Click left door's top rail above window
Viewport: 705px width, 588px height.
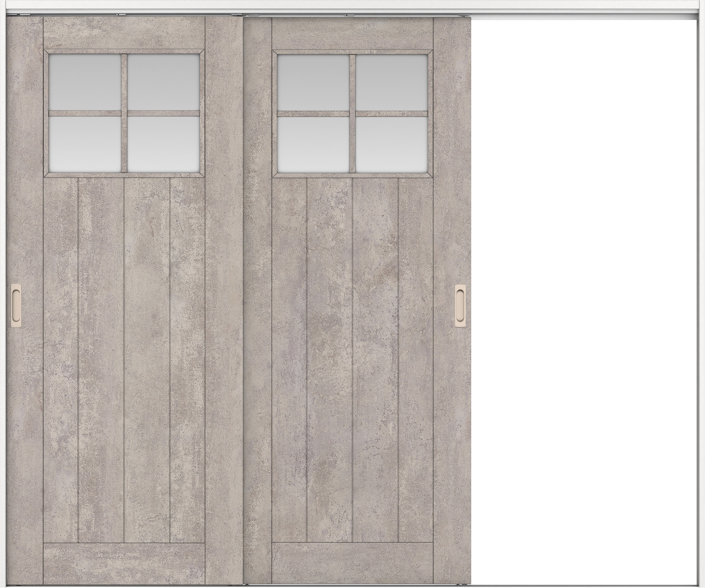click(124, 33)
